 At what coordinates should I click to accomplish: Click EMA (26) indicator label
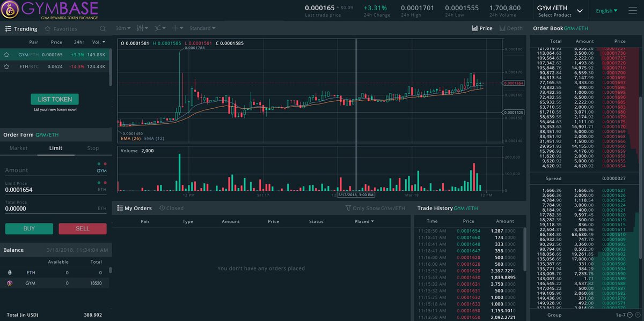click(130, 138)
